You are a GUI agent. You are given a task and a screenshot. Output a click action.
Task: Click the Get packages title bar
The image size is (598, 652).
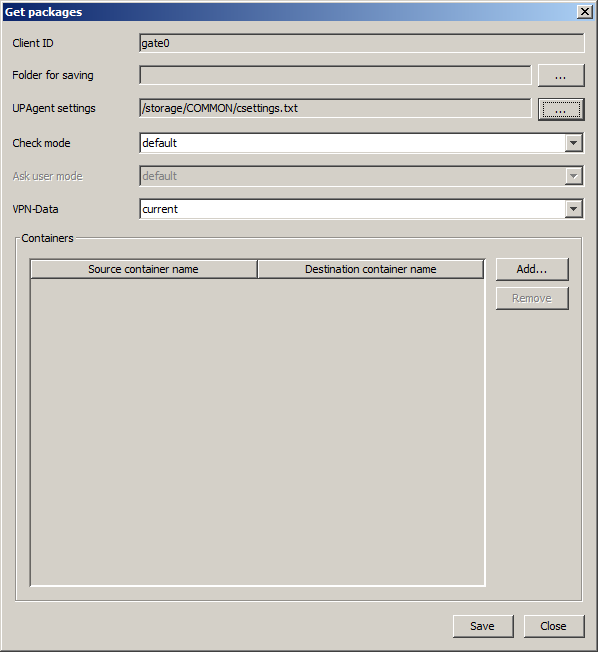[289, 12]
